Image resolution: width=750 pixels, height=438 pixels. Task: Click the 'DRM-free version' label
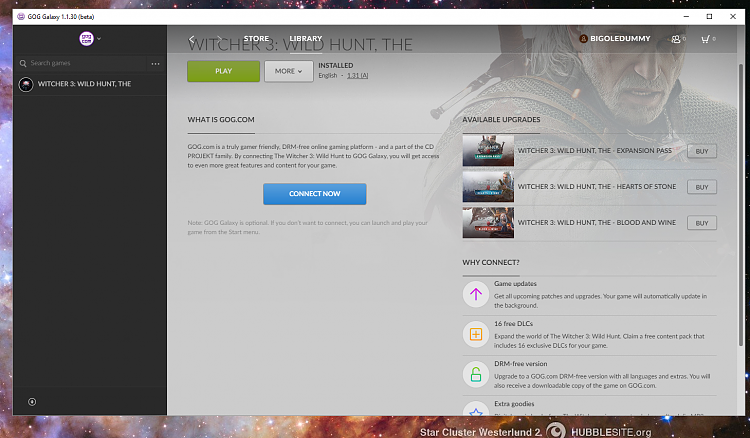[x=520, y=364]
